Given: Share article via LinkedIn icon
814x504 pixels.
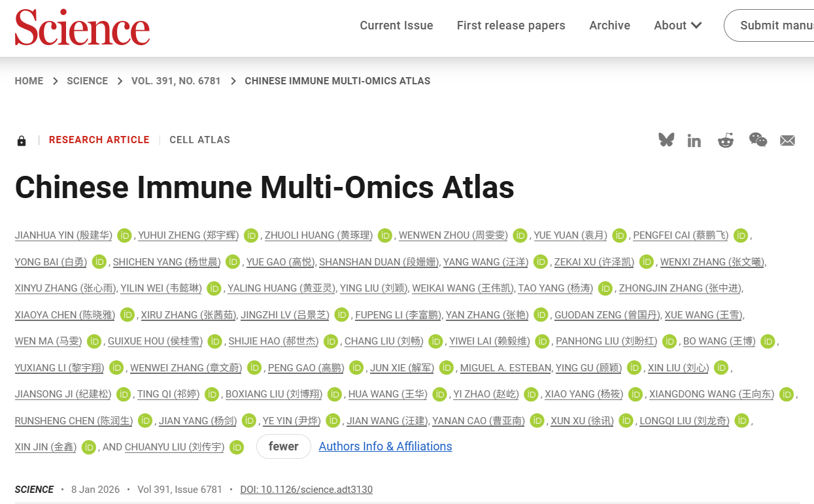Looking at the screenshot, I should (x=694, y=141).
